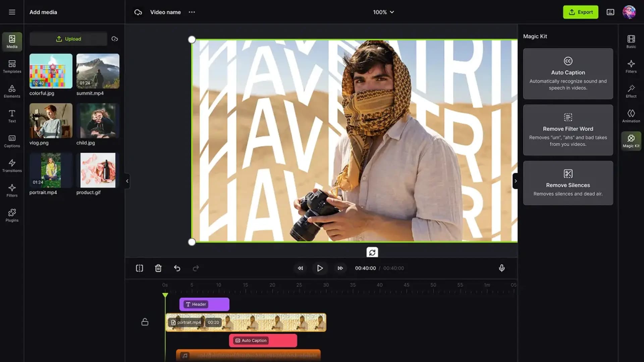Open the Transitions panel
Image resolution: width=644 pixels, height=362 pixels.
12,166
